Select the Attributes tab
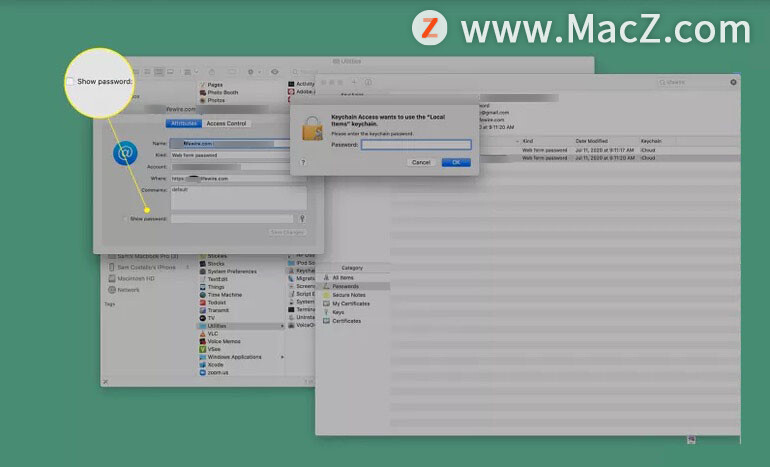This screenshot has height=467, width=770. 184,123
